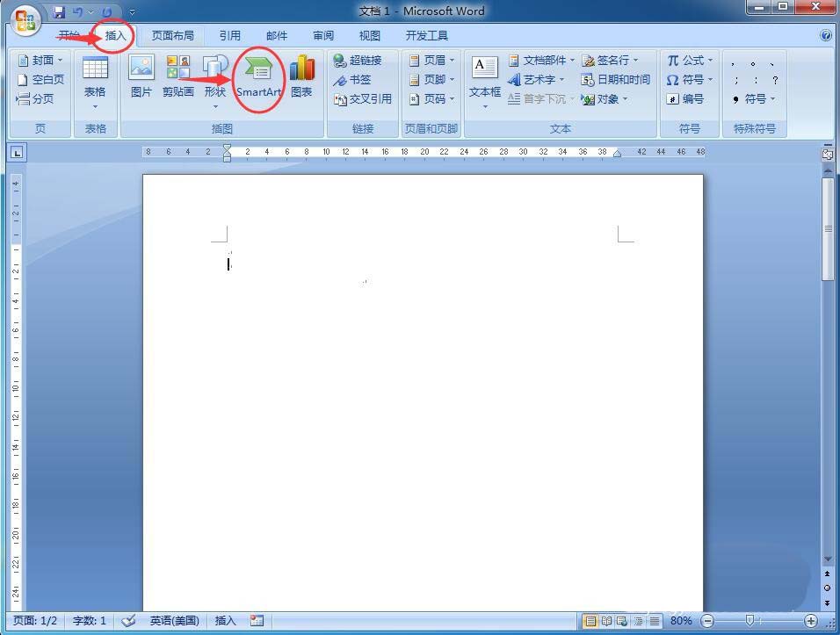The height and width of the screenshot is (635, 840).
Task: Switch to Outline view
Action: coord(638,621)
